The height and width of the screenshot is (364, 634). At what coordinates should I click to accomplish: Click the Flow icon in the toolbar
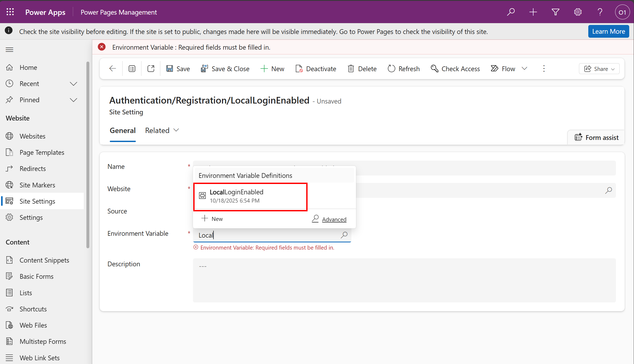(x=494, y=68)
